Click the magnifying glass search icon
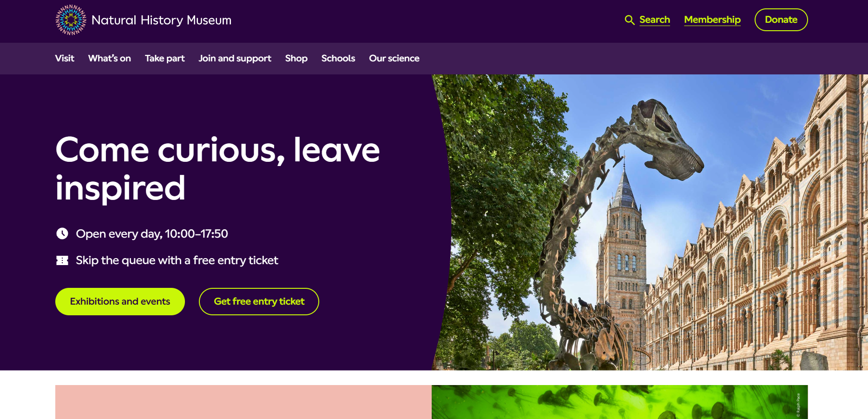 click(630, 20)
